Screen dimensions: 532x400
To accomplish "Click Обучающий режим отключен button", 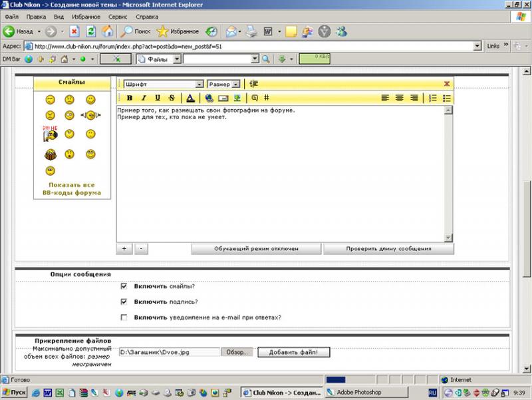I will point(256,248).
